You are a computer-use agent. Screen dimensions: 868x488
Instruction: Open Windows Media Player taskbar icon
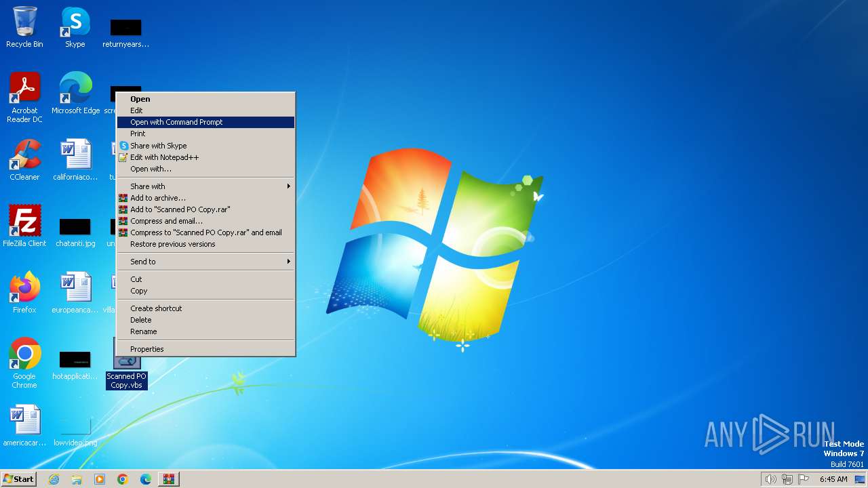pos(100,479)
